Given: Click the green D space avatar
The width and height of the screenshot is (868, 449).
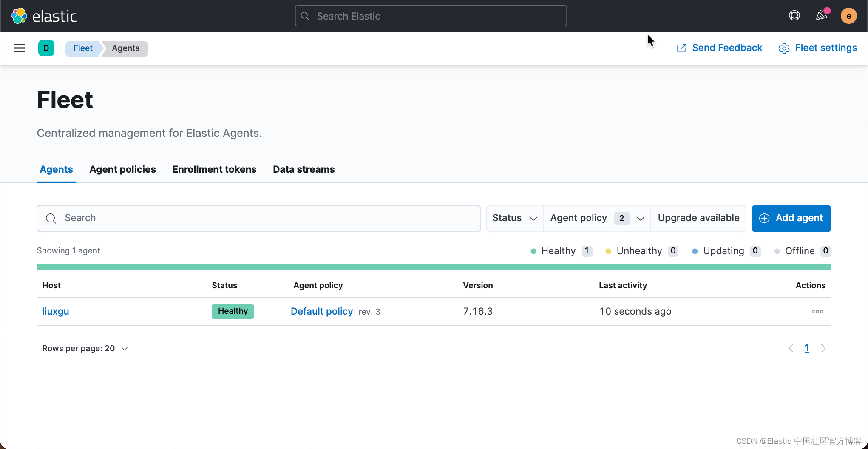Looking at the screenshot, I should [46, 48].
